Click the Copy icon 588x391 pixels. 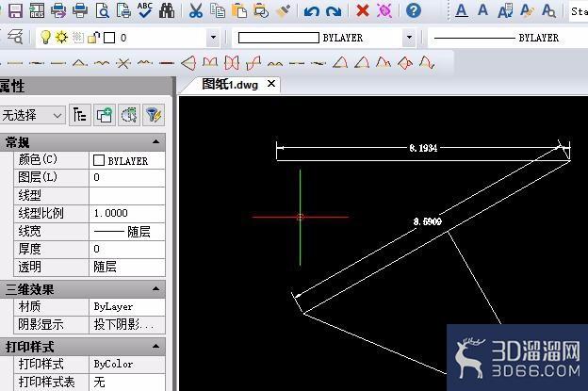218,10
